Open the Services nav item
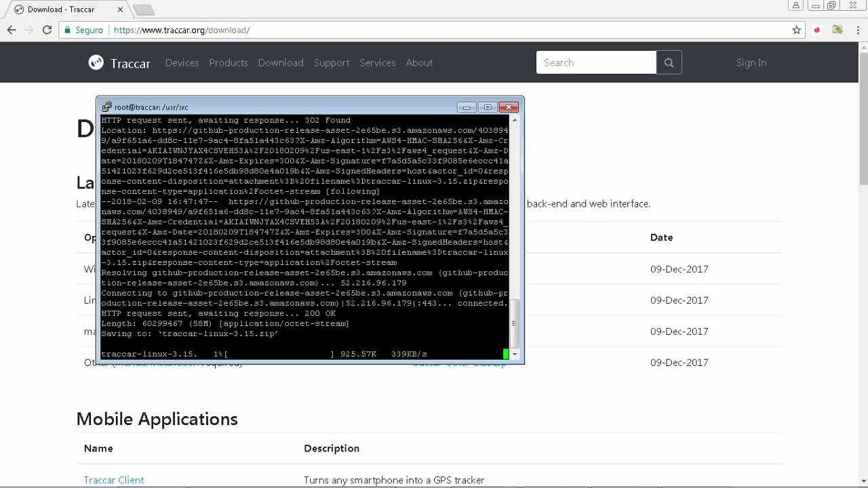Image resolution: width=868 pixels, height=488 pixels. (377, 62)
